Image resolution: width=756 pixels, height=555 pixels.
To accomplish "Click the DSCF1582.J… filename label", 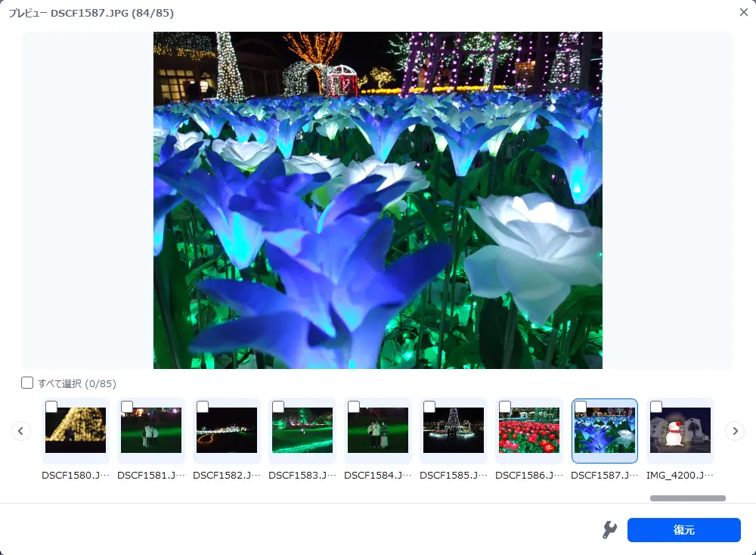I will [227, 475].
